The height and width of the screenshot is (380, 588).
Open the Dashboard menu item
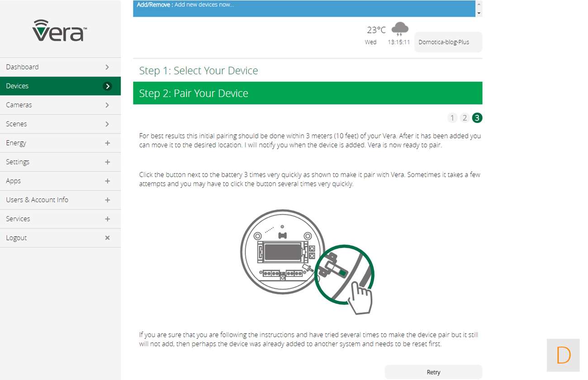(x=60, y=67)
